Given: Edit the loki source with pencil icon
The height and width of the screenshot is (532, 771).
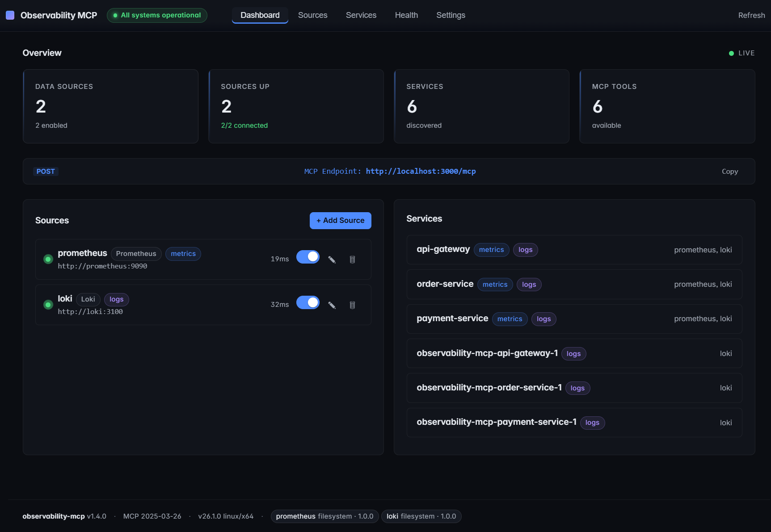Looking at the screenshot, I should click(x=332, y=305).
